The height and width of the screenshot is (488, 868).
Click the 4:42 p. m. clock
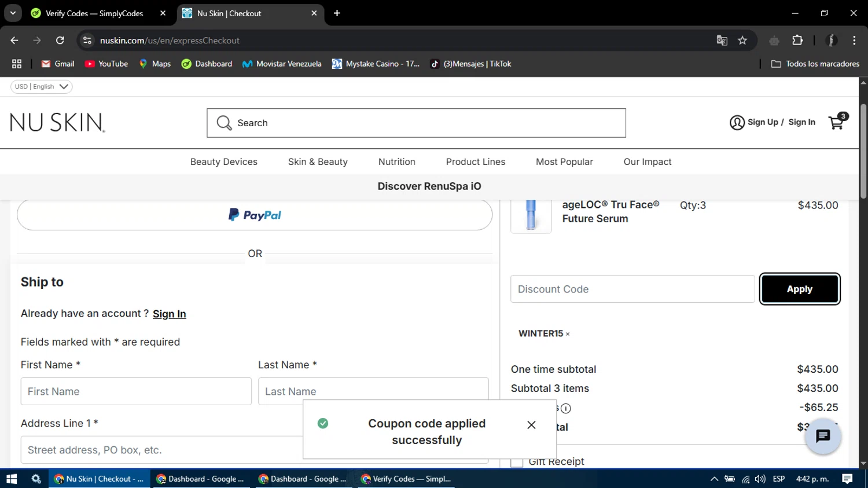[x=812, y=479]
